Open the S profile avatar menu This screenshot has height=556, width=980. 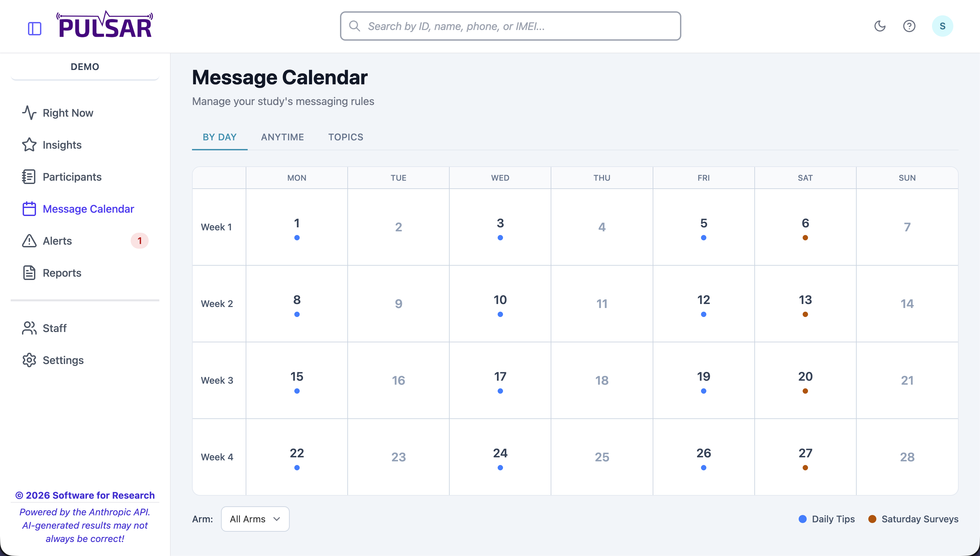[x=943, y=26]
